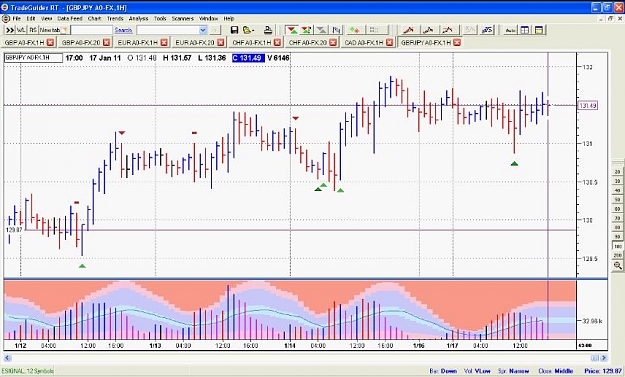The width and height of the screenshot is (625, 377).
Task: Click the zoom out magnifier icon
Action: click(618, 265)
